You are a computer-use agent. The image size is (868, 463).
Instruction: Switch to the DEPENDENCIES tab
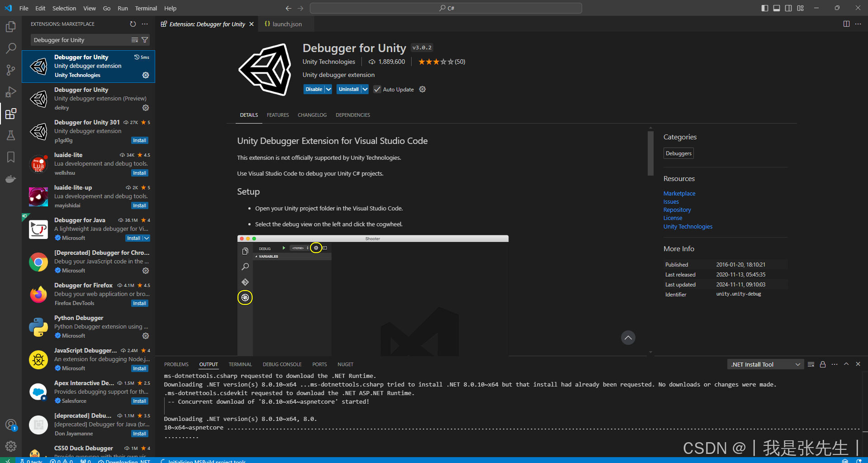pyautogui.click(x=353, y=115)
